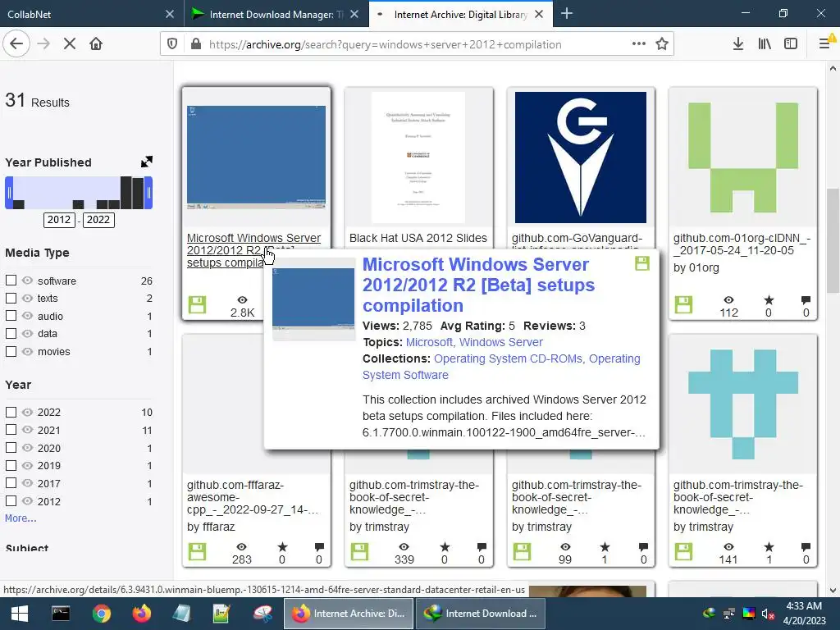Check the texts media type box
Viewport: 840px width, 630px height.
tap(11, 298)
